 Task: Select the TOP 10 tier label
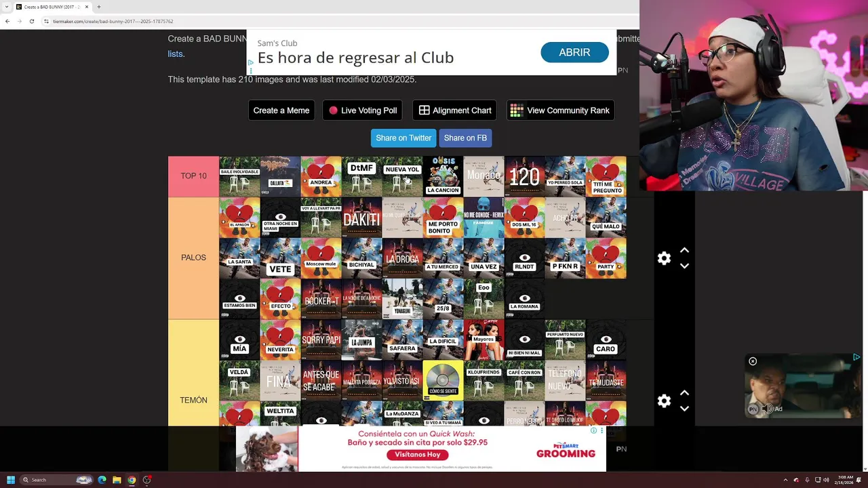(193, 176)
